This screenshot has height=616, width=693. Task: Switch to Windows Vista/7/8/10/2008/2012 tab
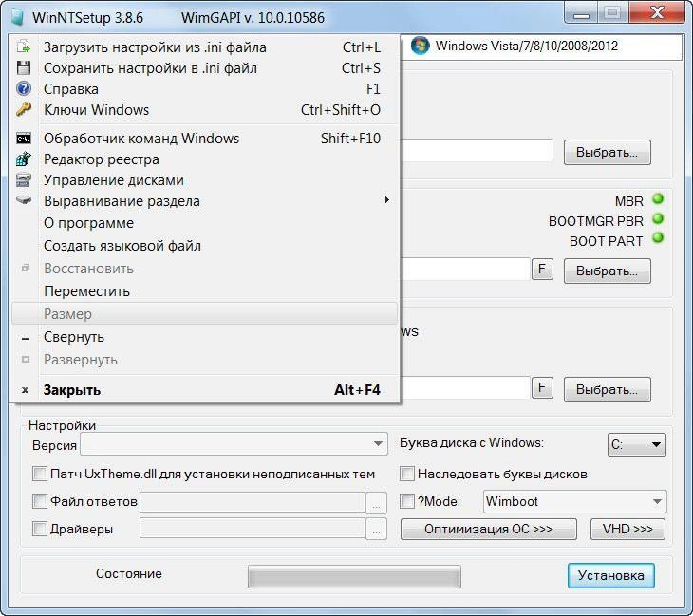[x=541, y=46]
